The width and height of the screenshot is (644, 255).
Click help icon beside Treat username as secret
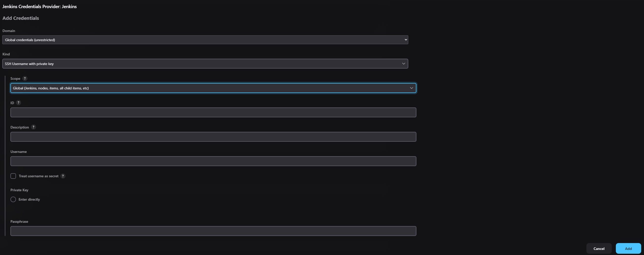tap(63, 176)
